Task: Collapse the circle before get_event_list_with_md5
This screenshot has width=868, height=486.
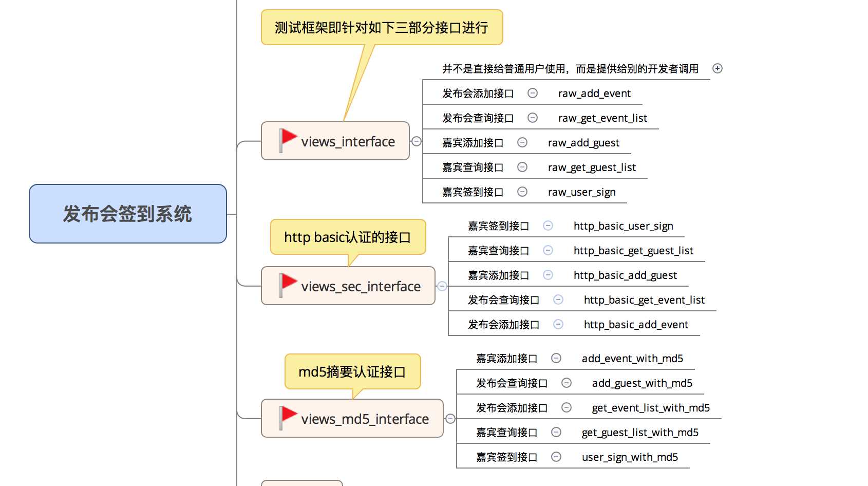Action: click(x=567, y=407)
